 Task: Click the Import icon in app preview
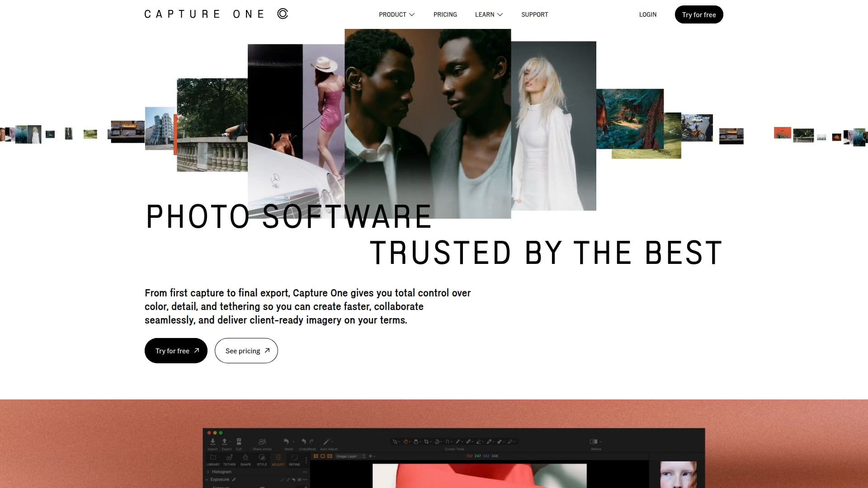click(x=212, y=441)
